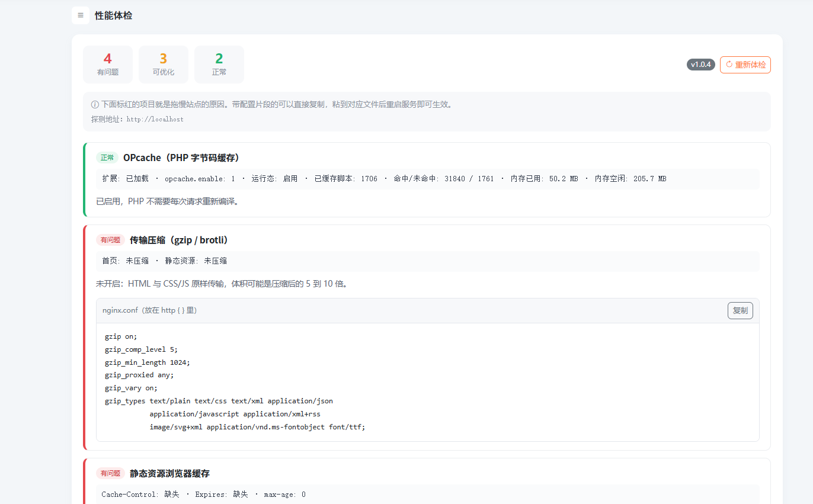813x504 pixels.
Task: Click the gzip_vary on; code line
Action: coord(132,388)
